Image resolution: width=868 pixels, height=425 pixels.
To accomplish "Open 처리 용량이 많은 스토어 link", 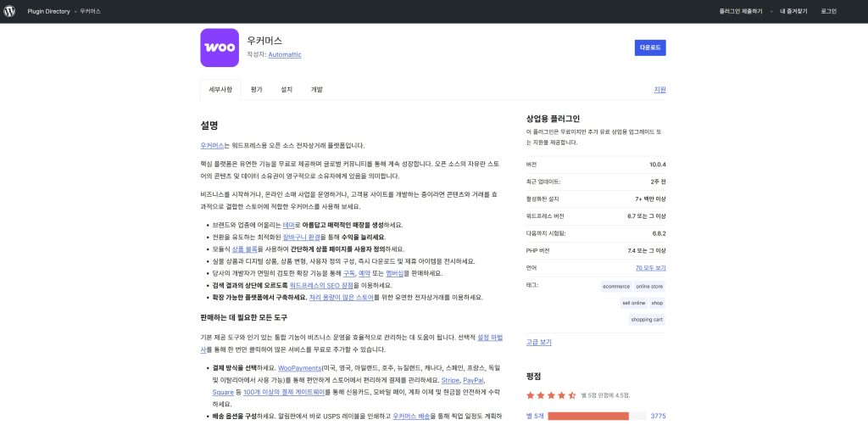I will [341, 298].
